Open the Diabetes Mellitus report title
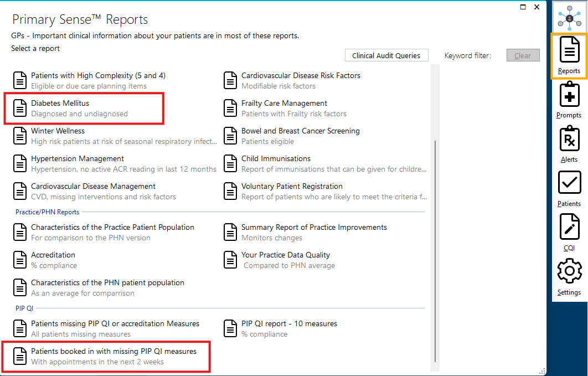 pos(60,103)
